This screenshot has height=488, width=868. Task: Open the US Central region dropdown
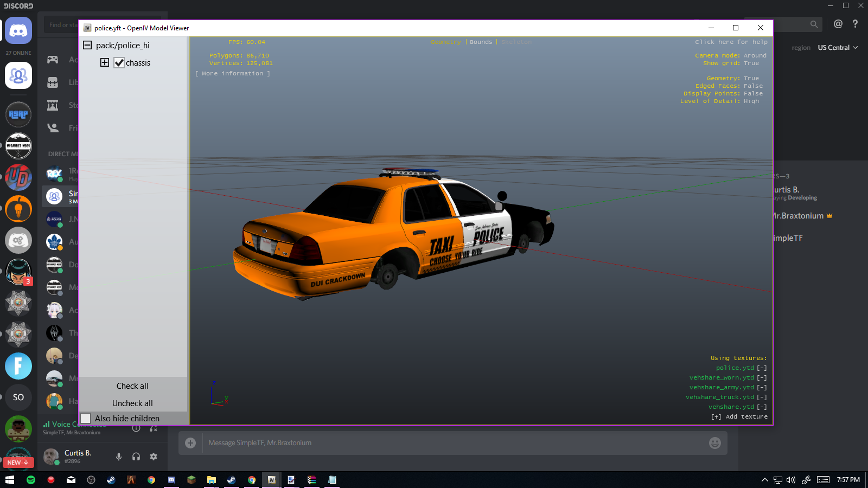coord(838,48)
